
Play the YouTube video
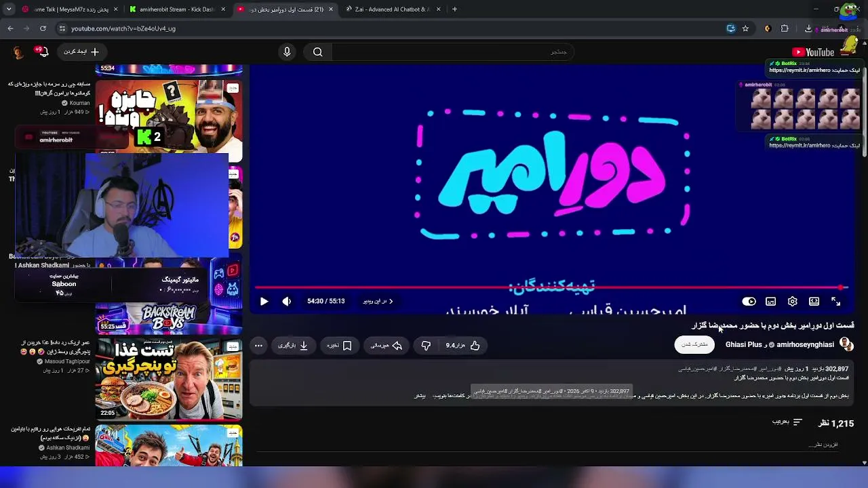pyautogui.click(x=264, y=302)
